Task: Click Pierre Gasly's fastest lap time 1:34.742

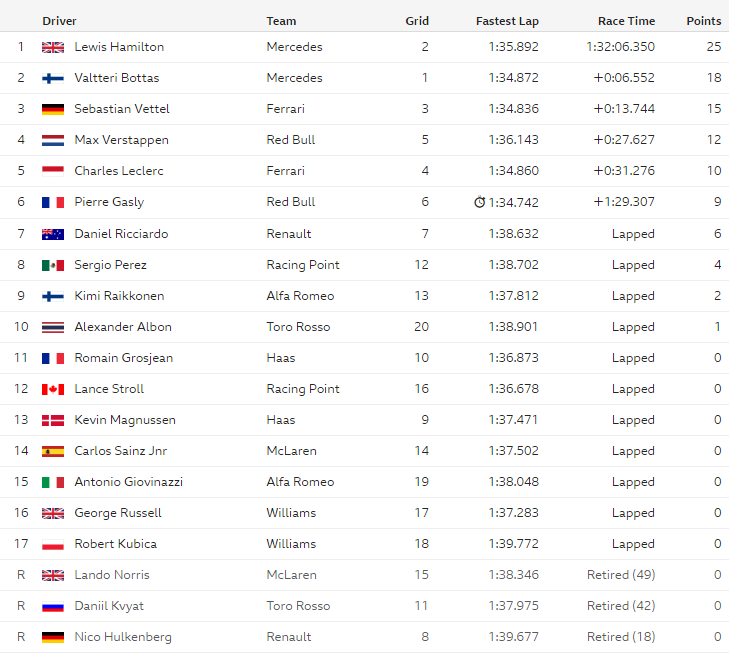Action: [x=513, y=202]
